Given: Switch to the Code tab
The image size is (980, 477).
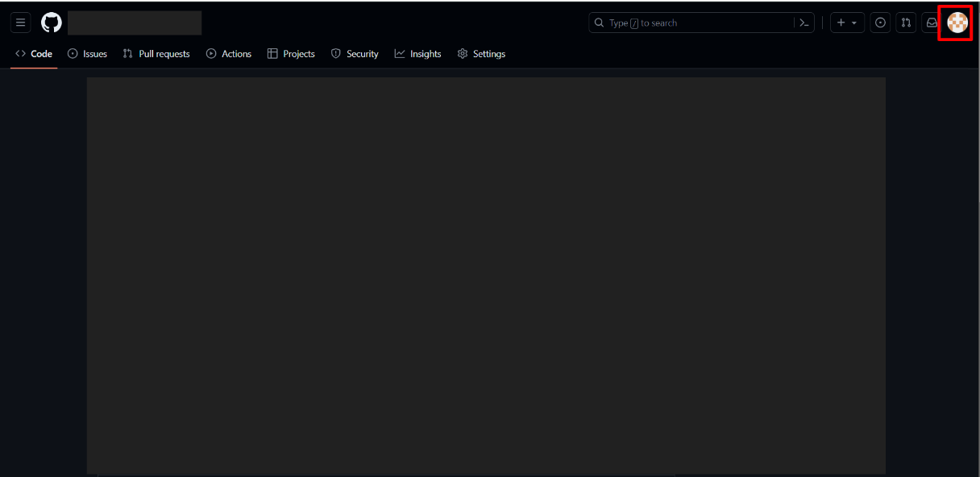Looking at the screenshot, I should pyautogui.click(x=33, y=53).
